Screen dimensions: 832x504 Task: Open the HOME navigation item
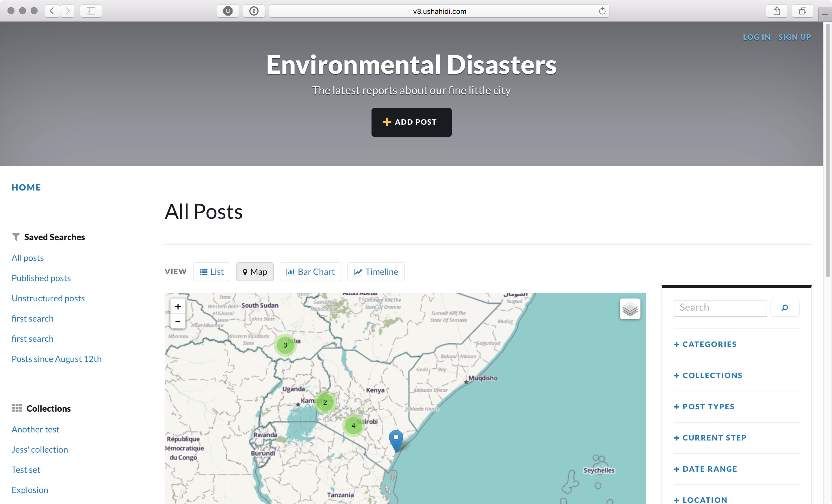click(26, 187)
